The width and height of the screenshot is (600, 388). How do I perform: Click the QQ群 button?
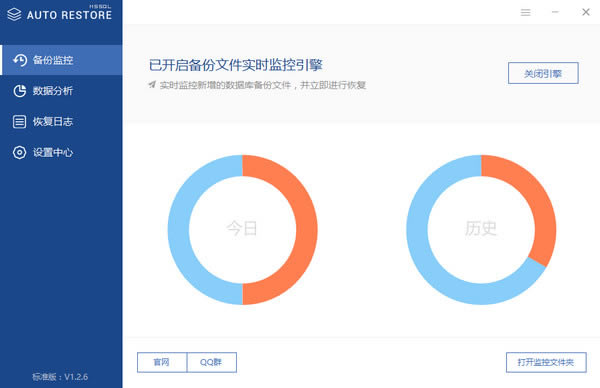point(212,362)
